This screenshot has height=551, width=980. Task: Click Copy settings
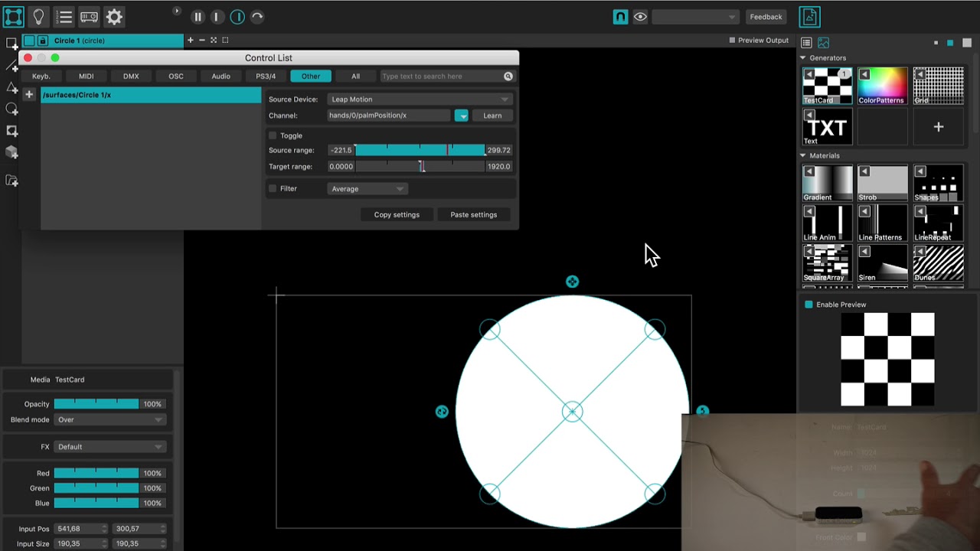[x=397, y=215]
